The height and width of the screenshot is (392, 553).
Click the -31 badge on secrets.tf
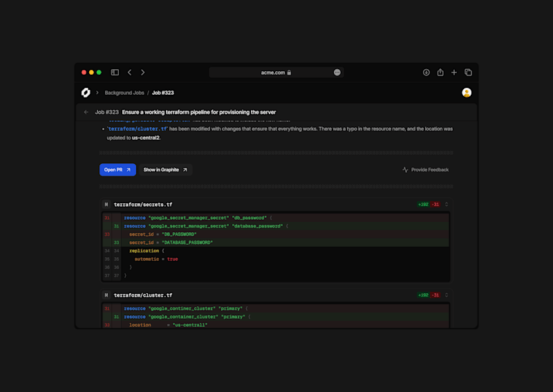coord(435,204)
